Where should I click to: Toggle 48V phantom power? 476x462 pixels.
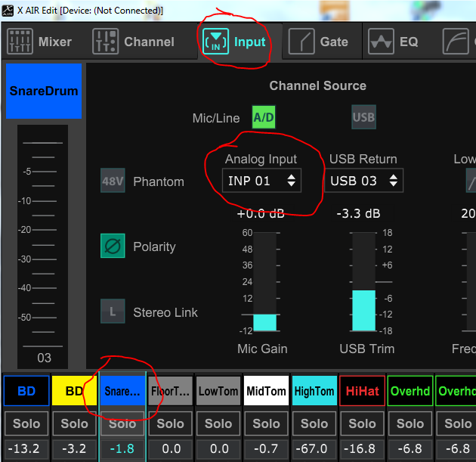(x=113, y=181)
